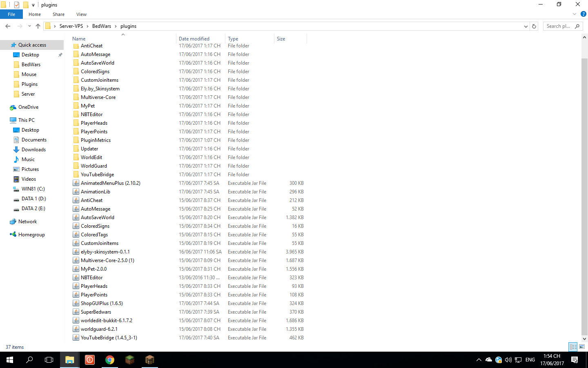This screenshot has width=588, height=368.
Task: Open the red power app on the taskbar
Action: pos(90,360)
